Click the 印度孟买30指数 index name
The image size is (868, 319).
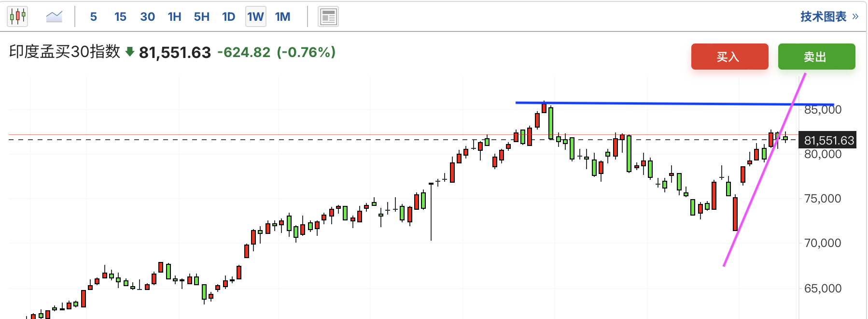coord(65,52)
